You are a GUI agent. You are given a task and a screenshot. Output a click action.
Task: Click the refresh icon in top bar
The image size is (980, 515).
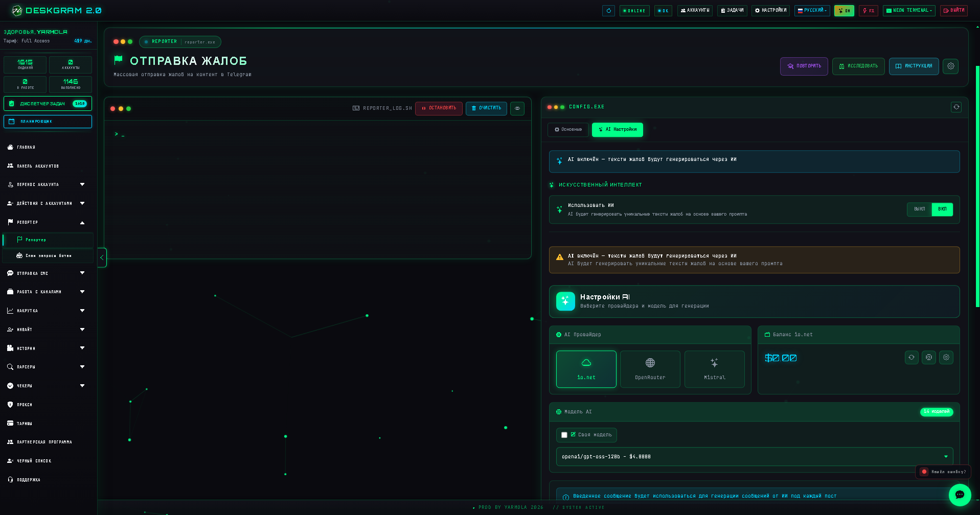(608, 11)
